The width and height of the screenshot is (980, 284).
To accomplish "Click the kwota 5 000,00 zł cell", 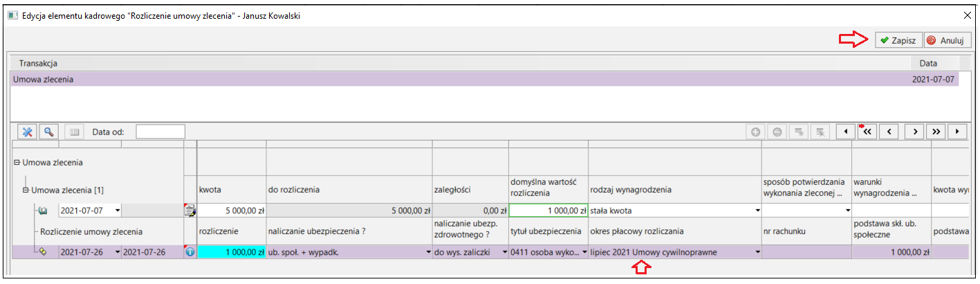I will pyautogui.click(x=232, y=211).
